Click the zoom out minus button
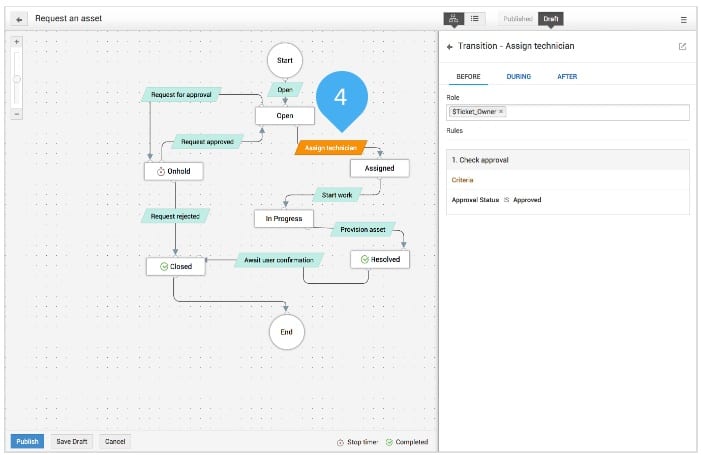The width and height of the screenshot is (701, 455). click(x=17, y=113)
